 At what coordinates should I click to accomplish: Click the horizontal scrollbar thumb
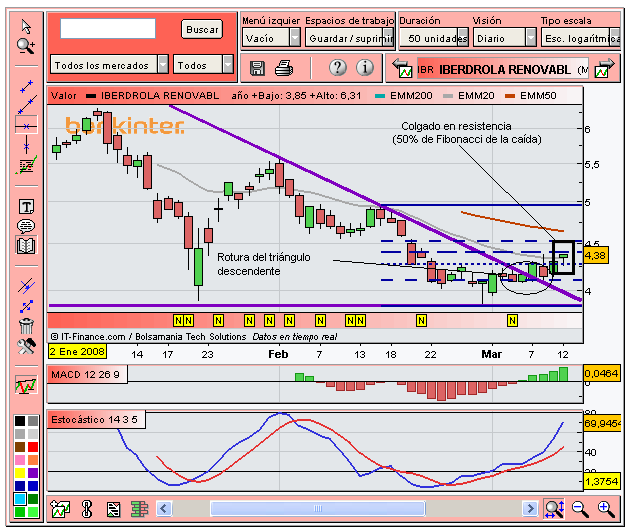pyautogui.click(x=318, y=509)
